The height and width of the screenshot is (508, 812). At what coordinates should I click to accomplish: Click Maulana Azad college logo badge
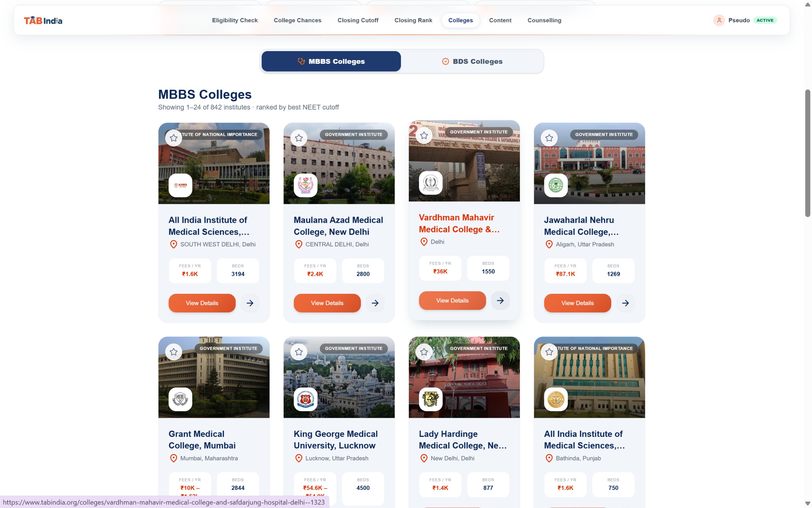tap(305, 185)
